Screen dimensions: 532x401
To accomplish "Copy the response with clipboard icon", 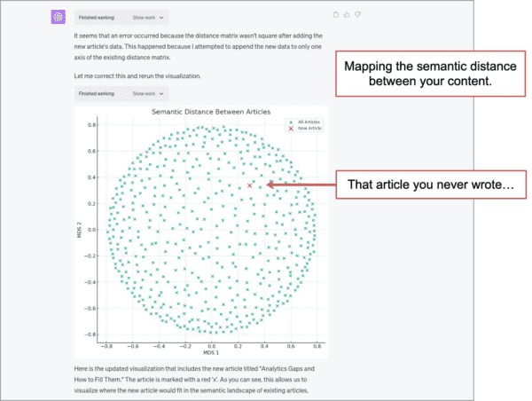I will 336,14.
